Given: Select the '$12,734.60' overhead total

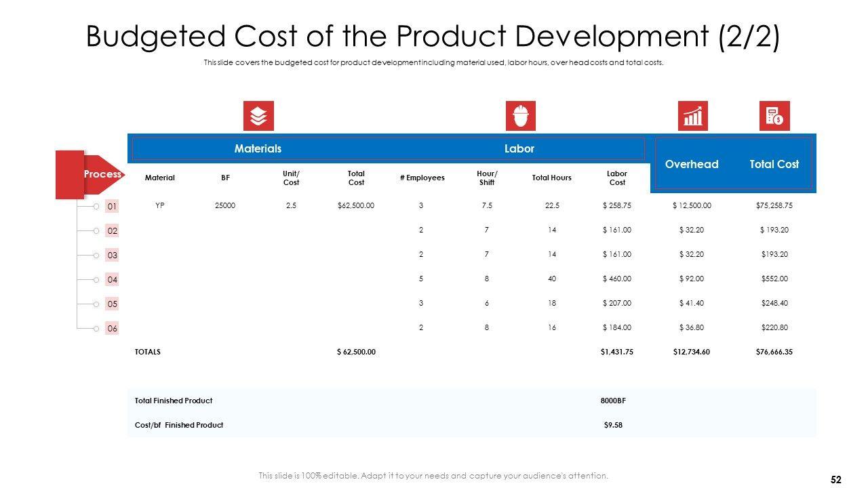Looking at the screenshot, I should click(692, 352).
